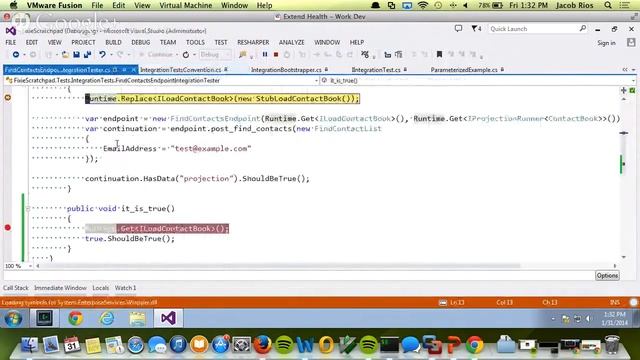The image size is (640, 360).
Task: Click the status bar caps indicator INS
Action: (614, 302)
